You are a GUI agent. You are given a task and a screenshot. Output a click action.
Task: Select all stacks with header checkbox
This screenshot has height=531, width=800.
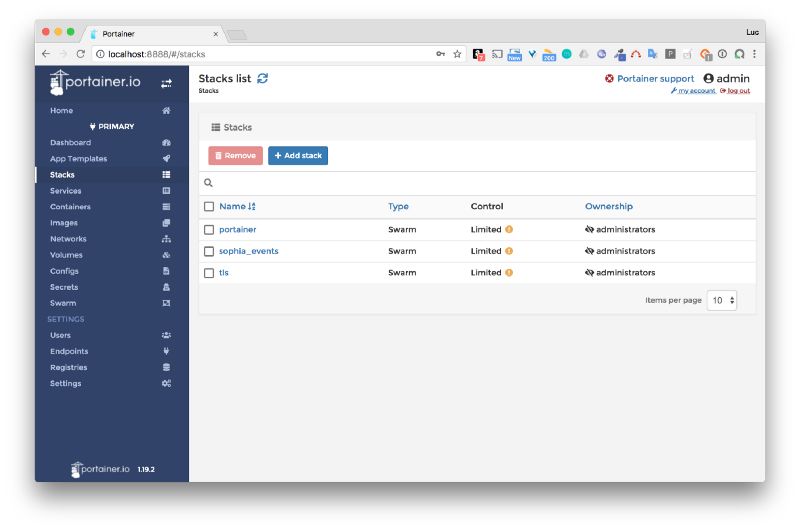[209, 207]
